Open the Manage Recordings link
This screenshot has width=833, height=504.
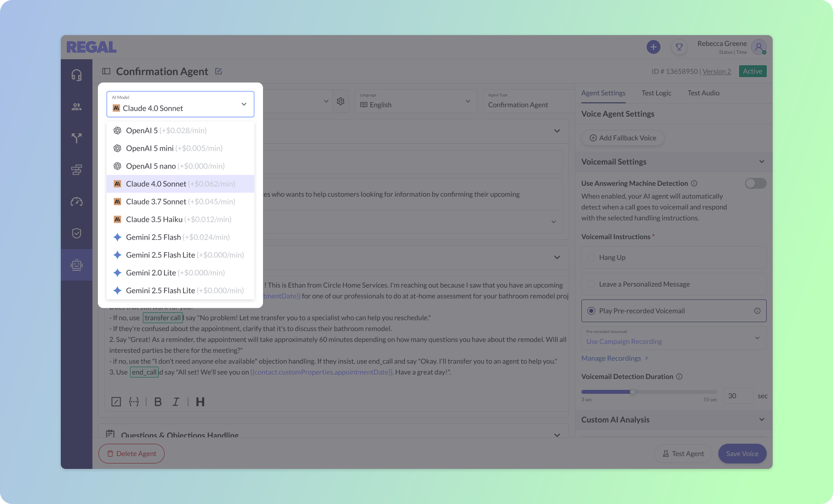point(614,358)
